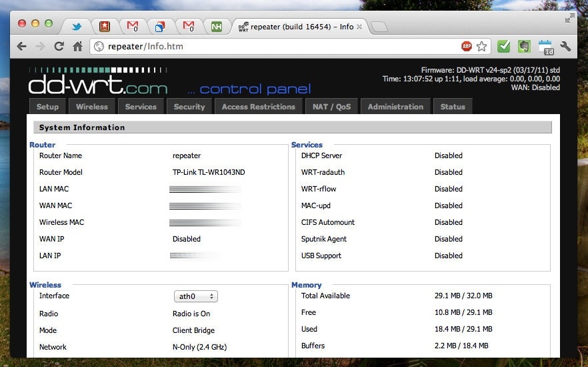Open the ath0 interface dropdown
The image size is (588, 367).
tap(196, 296)
